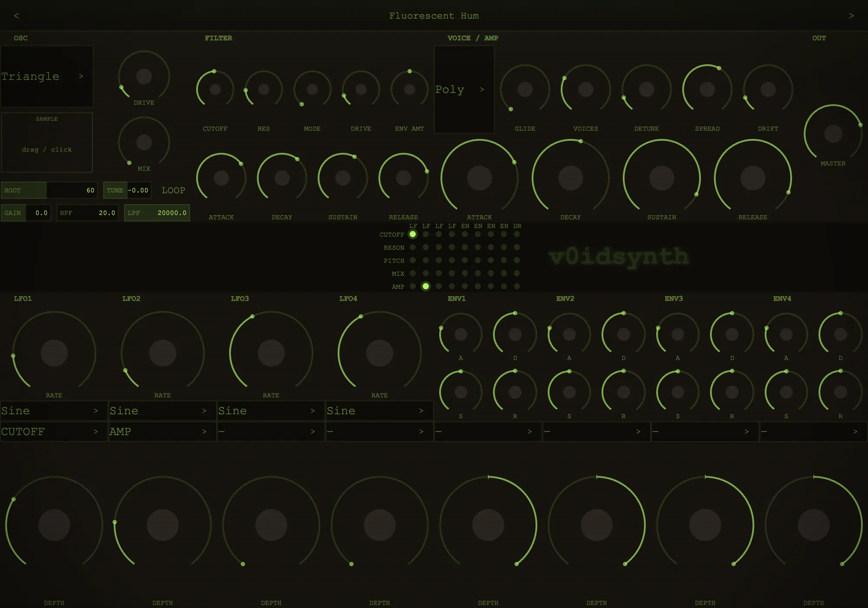Image resolution: width=868 pixels, height=608 pixels.
Task: Click the GAIN value field
Action: coord(26,213)
